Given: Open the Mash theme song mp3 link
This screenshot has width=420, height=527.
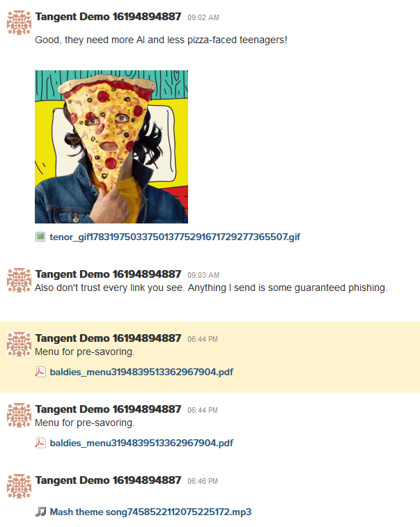Looking at the screenshot, I should [150, 512].
